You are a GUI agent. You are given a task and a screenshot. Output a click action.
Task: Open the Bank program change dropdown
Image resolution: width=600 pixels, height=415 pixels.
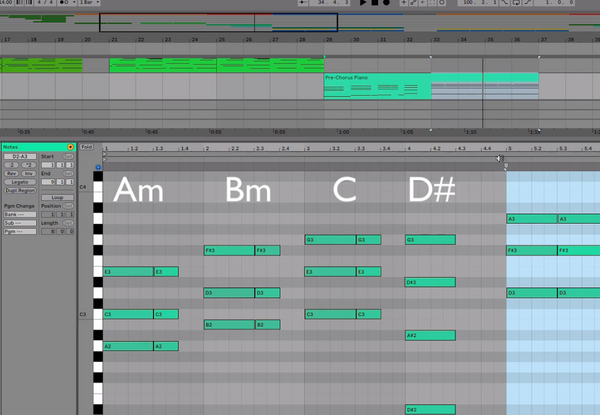coord(19,213)
